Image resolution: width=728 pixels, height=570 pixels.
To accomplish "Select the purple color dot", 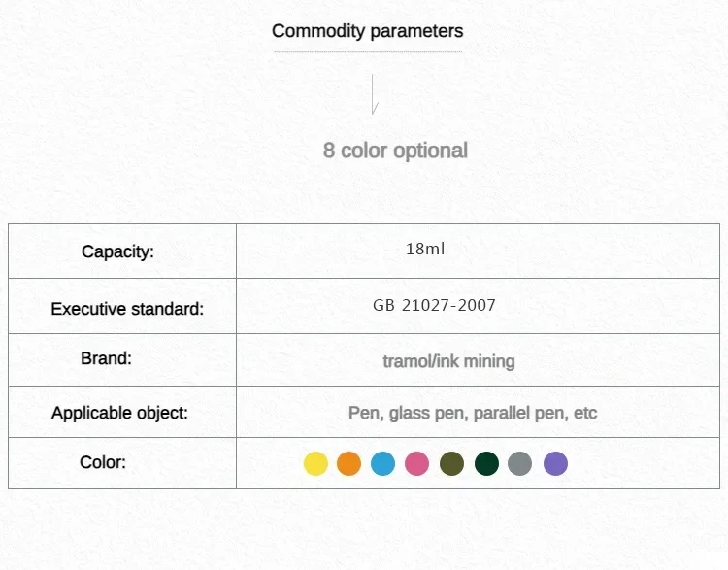I will tap(555, 464).
